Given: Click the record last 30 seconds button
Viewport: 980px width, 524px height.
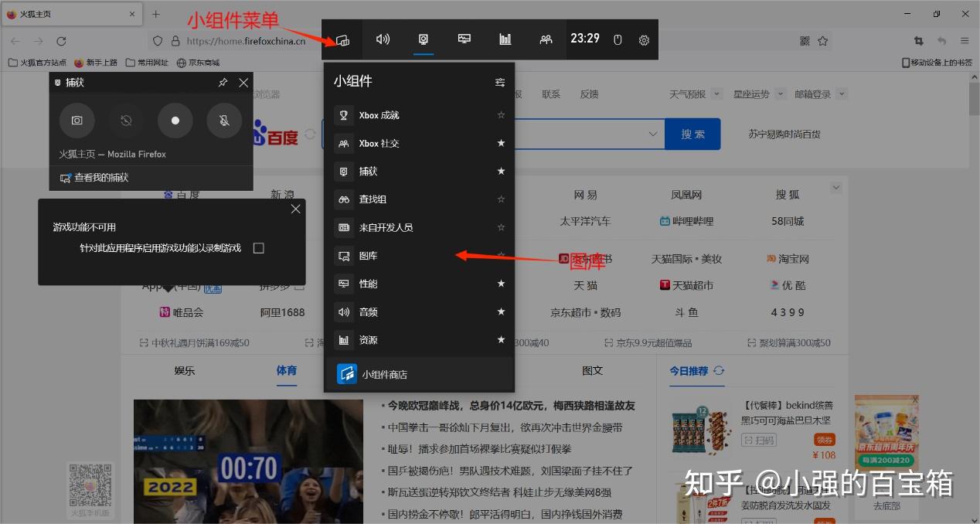Looking at the screenshot, I should pyautogui.click(x=126, y=121).
